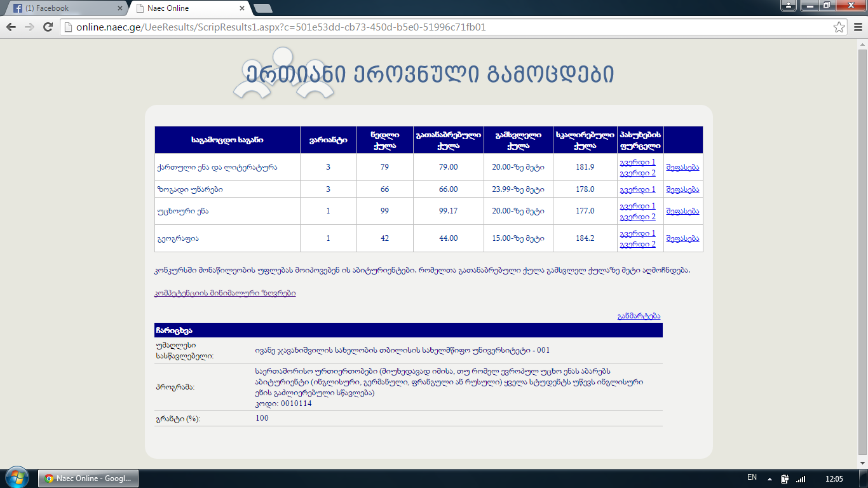Go back to the previous page
Viewport: 868px width, 488px height.
click(x=11, y=27)
